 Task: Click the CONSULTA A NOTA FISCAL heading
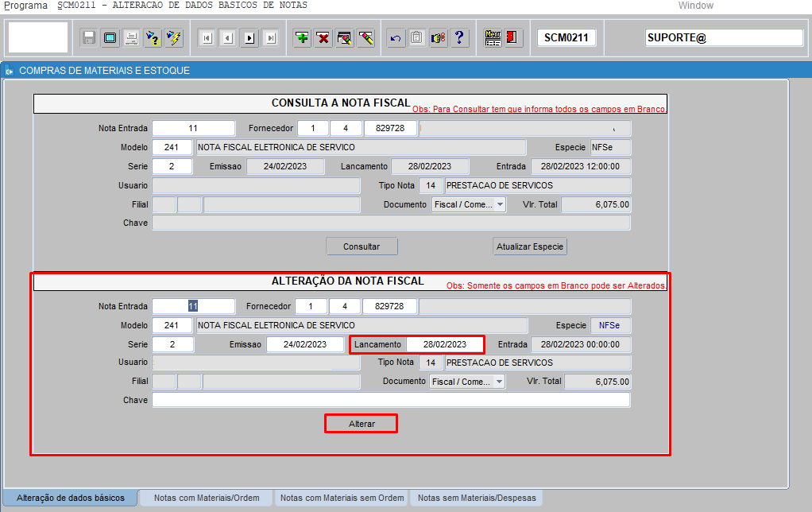click(x=341, y=103)
